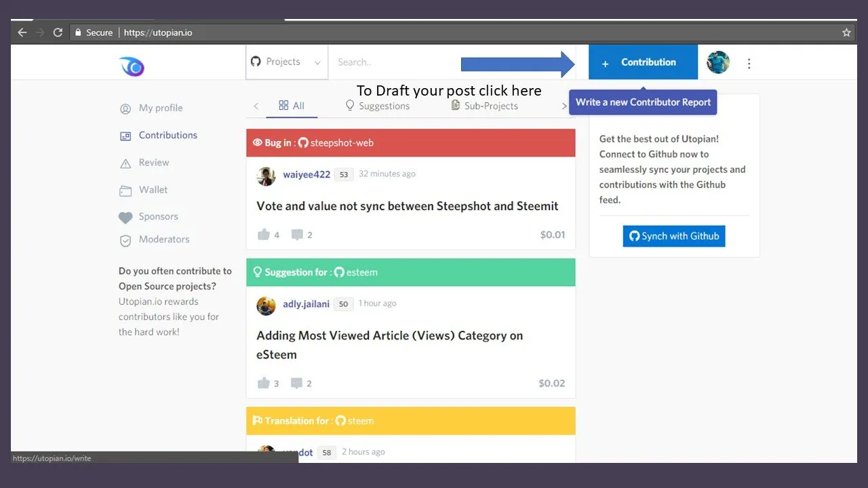
Task: Reload the page with refresh icon
Action: [58, 33]
